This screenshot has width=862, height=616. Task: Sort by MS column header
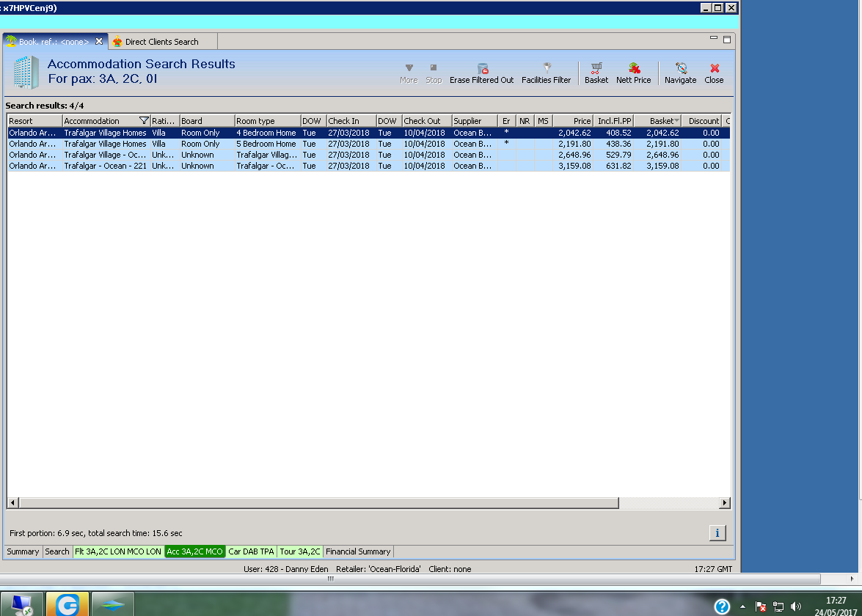(x=543, y=121)
